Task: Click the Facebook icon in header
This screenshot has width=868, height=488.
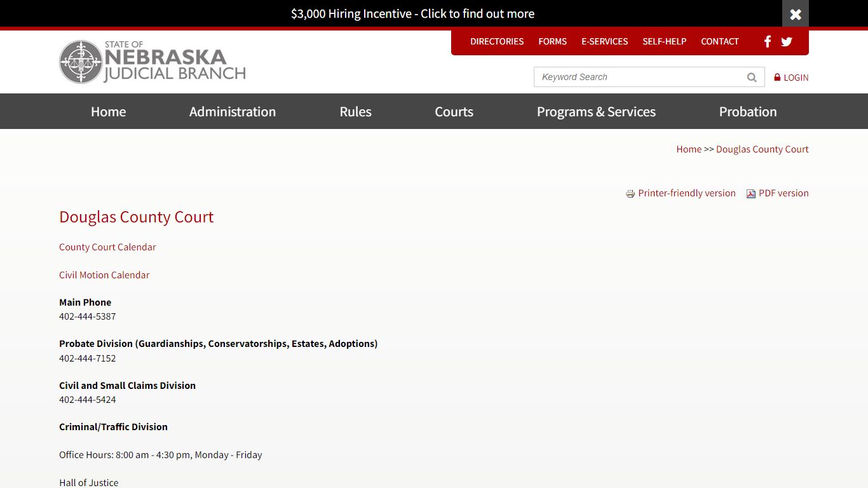Action: pyautogui.click(x=768, y=42)
